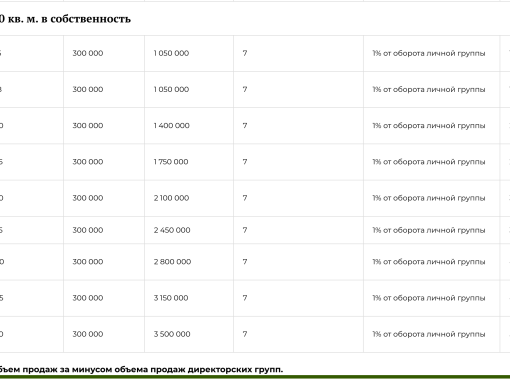Click 300 000 in the 2 800 000 row
The image size is (510, 382).
click(88, 262)
